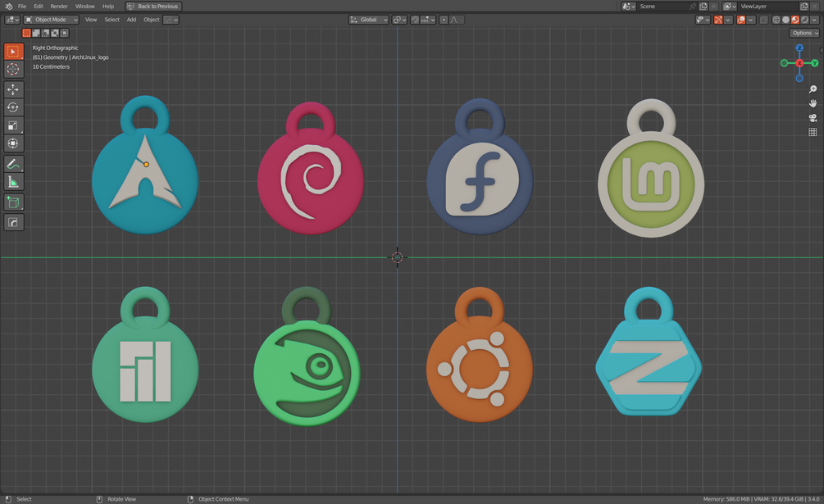The height and width of the screenshot is (504, 824).
Task: Select the Move tool
Action: pos(13,89)
